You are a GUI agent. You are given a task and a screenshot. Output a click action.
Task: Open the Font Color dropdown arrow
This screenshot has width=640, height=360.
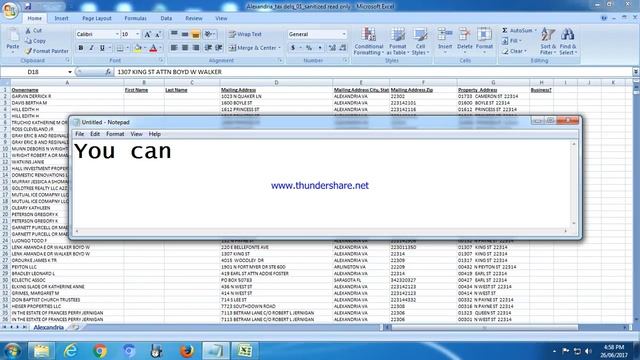point(160,48)
